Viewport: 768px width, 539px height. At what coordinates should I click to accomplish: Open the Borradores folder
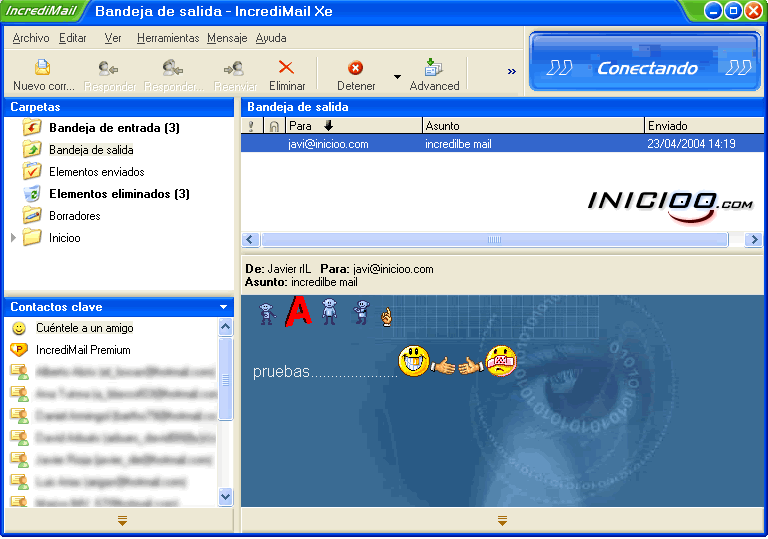74,216
